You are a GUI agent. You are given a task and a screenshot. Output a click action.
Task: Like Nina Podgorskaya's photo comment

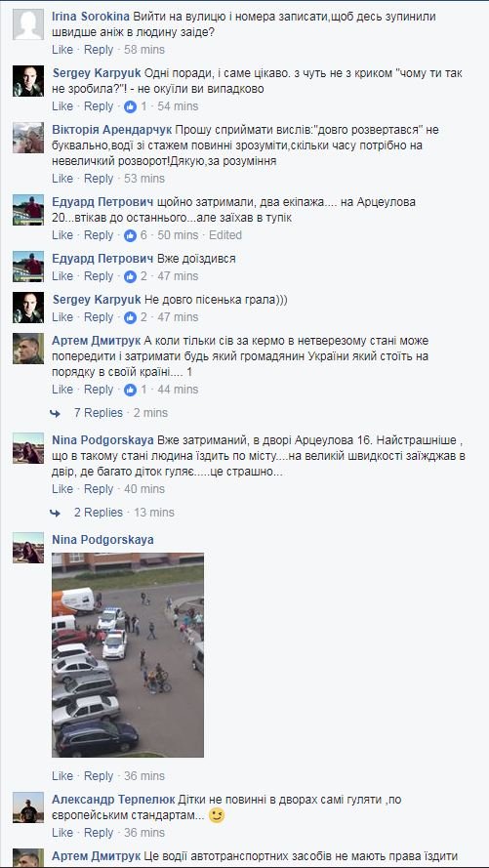click(62, 776)
